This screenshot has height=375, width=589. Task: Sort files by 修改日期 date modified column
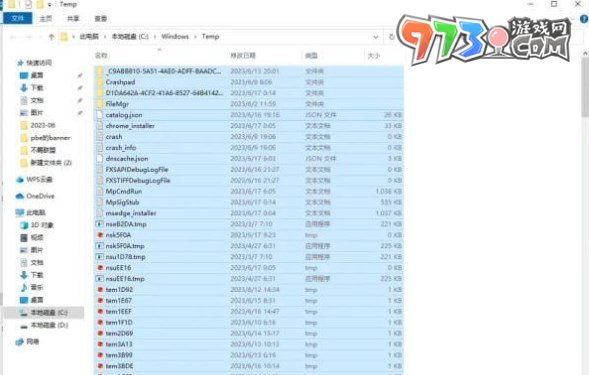[243, 56]
